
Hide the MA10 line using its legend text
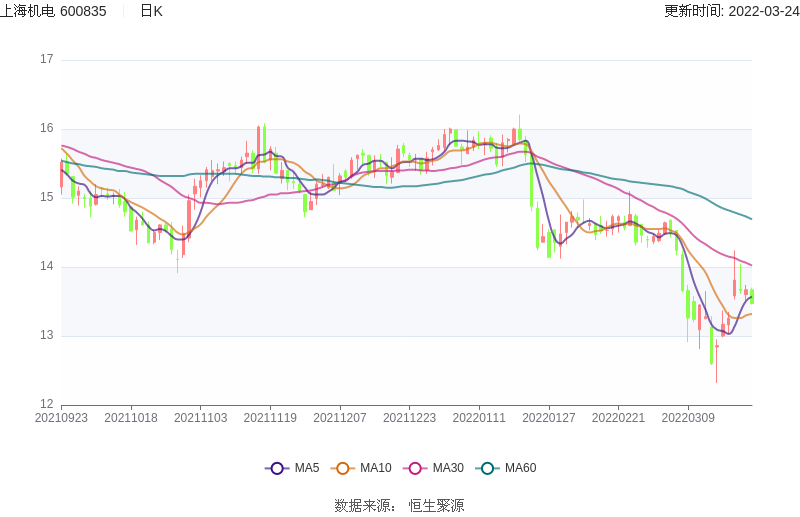pyautogui.click(x=376, y=468)
